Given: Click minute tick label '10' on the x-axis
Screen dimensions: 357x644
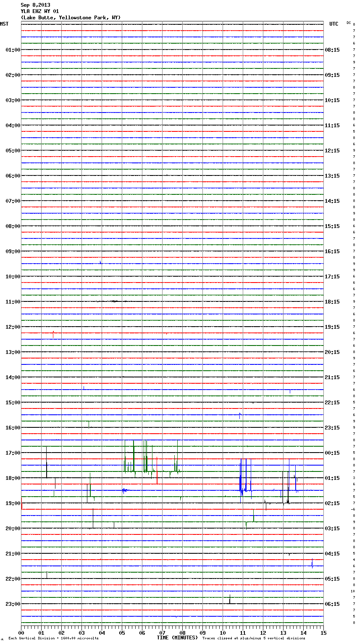Looking at the screenshot, I should point(223,633).
